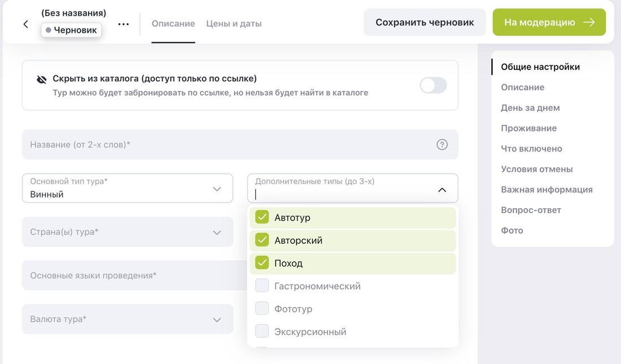Open the Основной тип тура dropdown

(x=128, y=188)
